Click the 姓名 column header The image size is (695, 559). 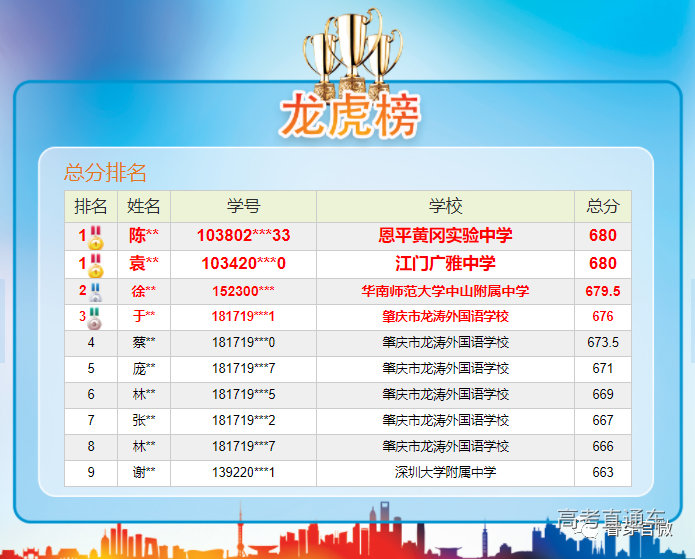[x=144, y=206]
